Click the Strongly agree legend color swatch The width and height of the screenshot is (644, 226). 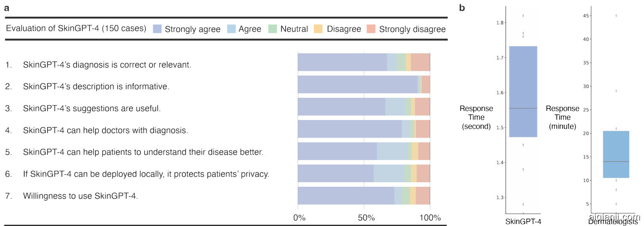point(157,29)
